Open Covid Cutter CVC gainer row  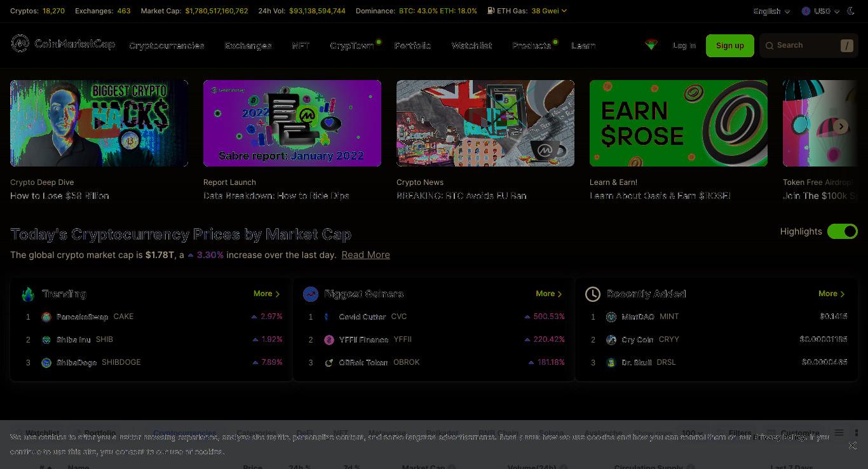point(434,316)
